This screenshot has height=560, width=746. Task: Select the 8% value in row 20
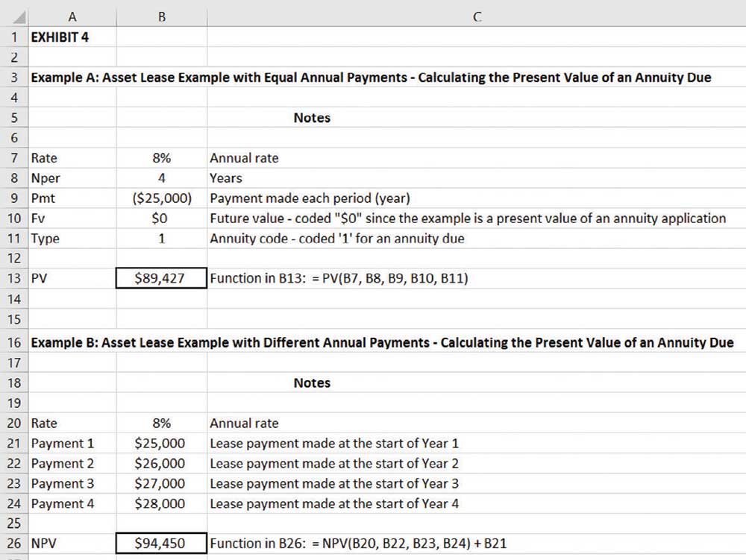coord(162,423)
